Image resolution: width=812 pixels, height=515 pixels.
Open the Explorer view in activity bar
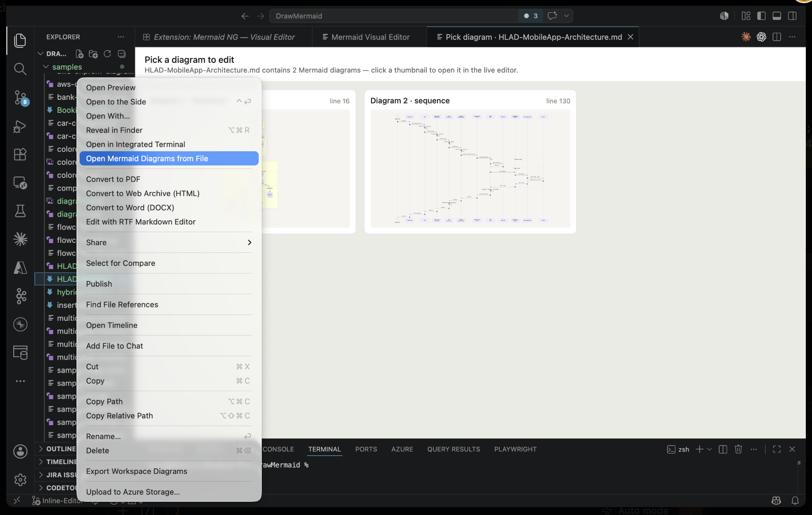[x=20, y=40]
